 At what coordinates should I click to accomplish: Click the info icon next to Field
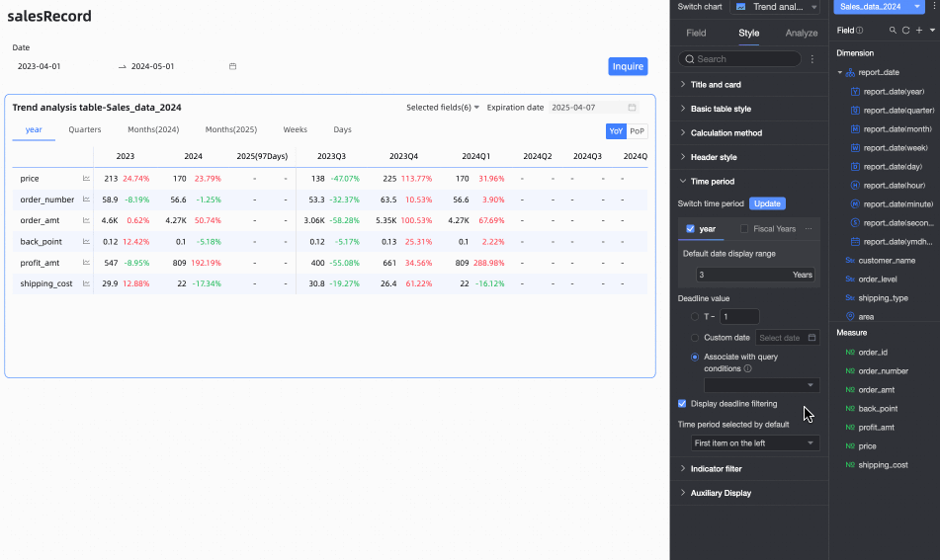pyautogui.click(x=859, y=31)
